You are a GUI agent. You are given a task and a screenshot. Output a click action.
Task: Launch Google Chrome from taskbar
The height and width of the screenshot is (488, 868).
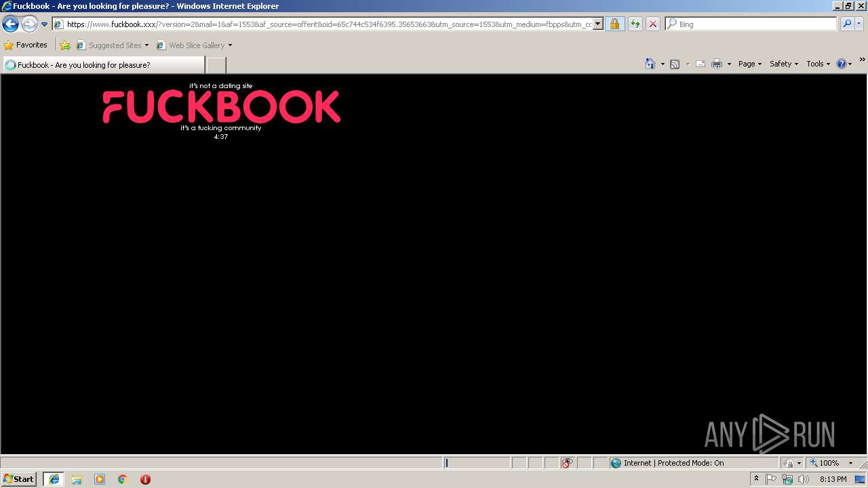[x=123, y=479]
